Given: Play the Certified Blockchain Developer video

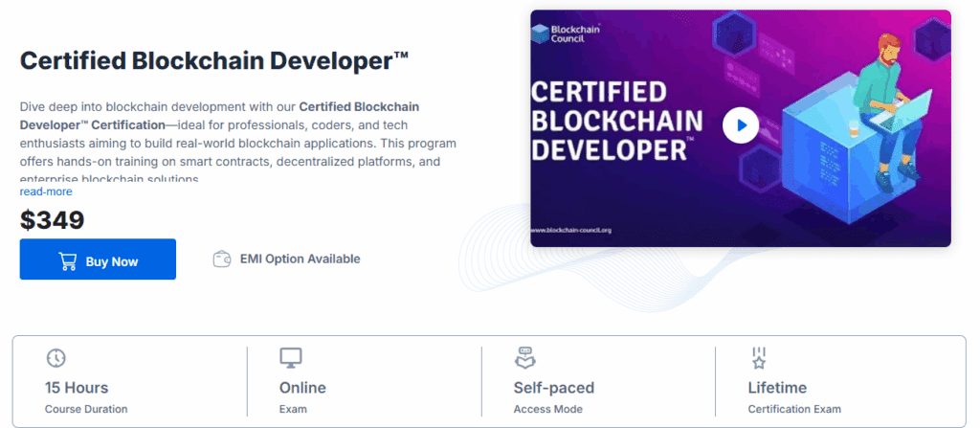Looking at the screenshot, I should [741, 125].
